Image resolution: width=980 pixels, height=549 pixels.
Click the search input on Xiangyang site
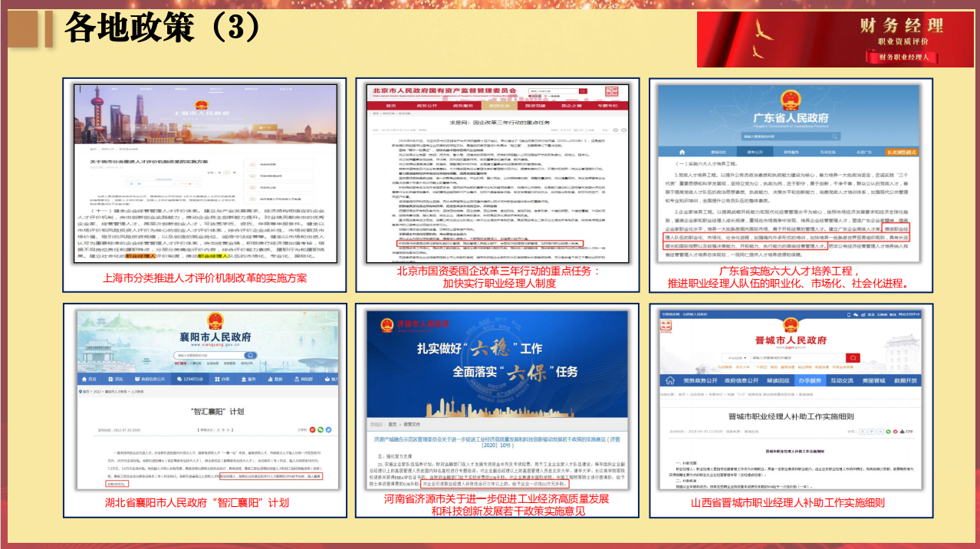(210, 356)
